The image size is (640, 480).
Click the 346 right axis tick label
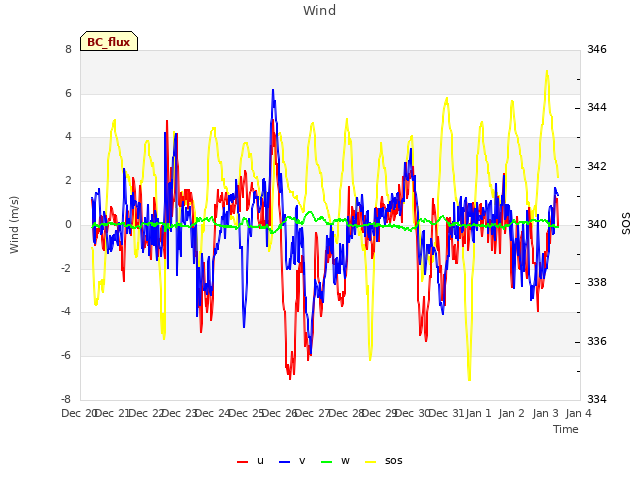pyautogui.click(x=597, y=49)
